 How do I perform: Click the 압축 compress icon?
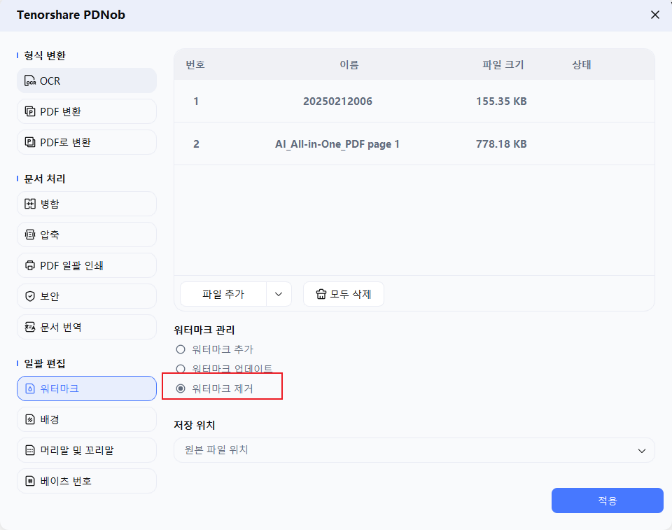pyautogui.click(x=30, y=235)
